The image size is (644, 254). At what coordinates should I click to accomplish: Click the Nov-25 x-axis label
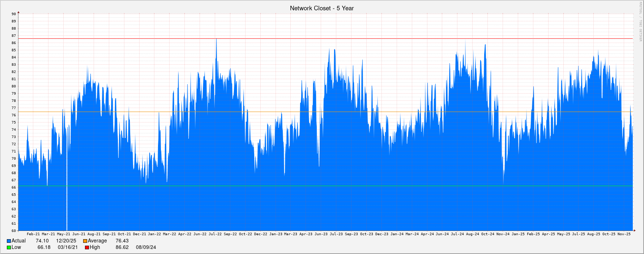pos(624,234)
